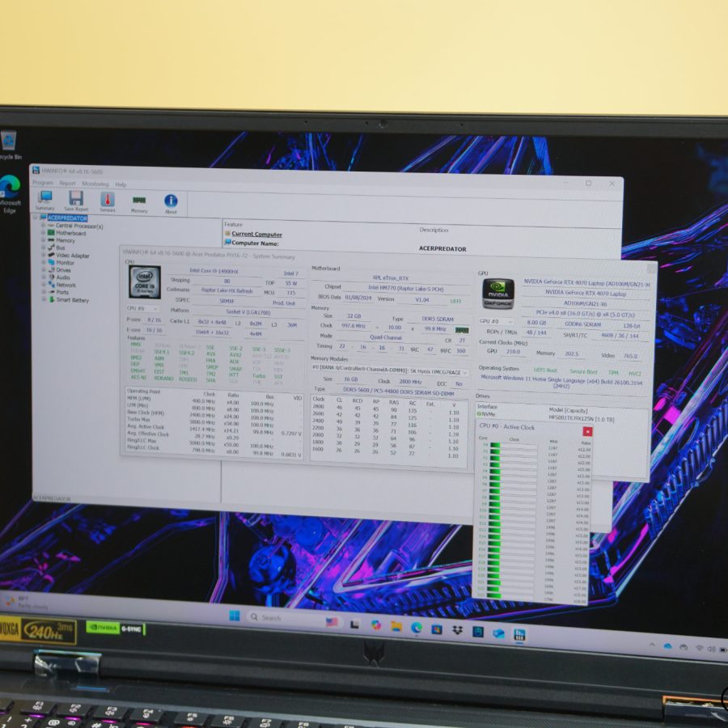Maximize the HWiNFO main window
Screen dimensions: 728x728
pos(588,183)
